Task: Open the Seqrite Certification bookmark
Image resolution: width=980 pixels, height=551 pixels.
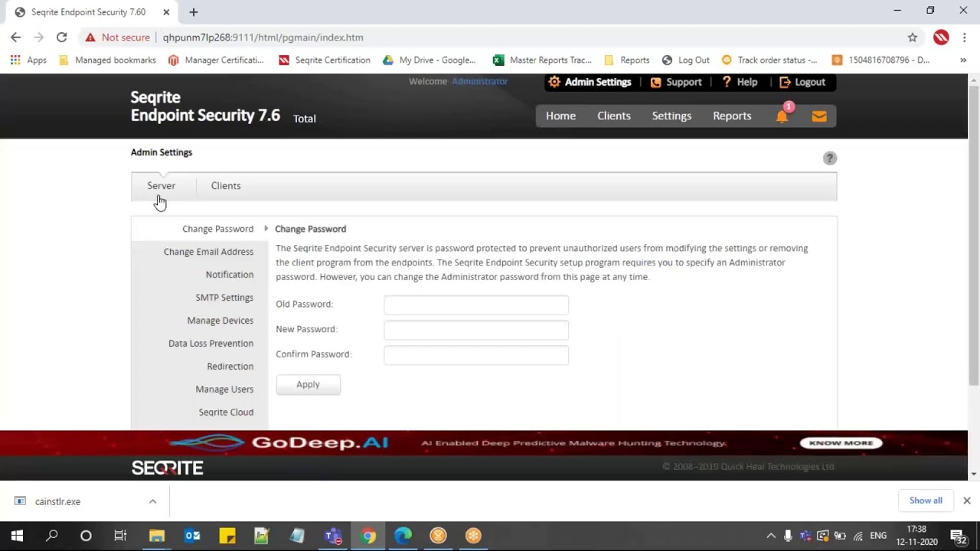Action: [325, 60]
